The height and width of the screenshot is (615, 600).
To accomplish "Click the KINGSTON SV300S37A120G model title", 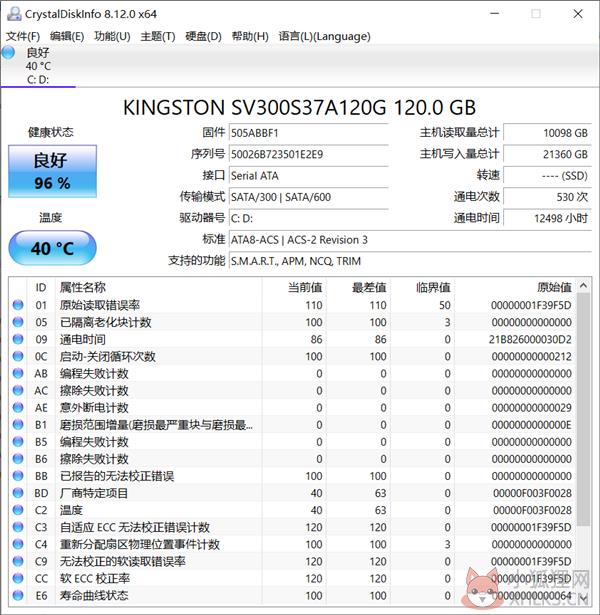I will pyautogui.click(x=299, y=107).
